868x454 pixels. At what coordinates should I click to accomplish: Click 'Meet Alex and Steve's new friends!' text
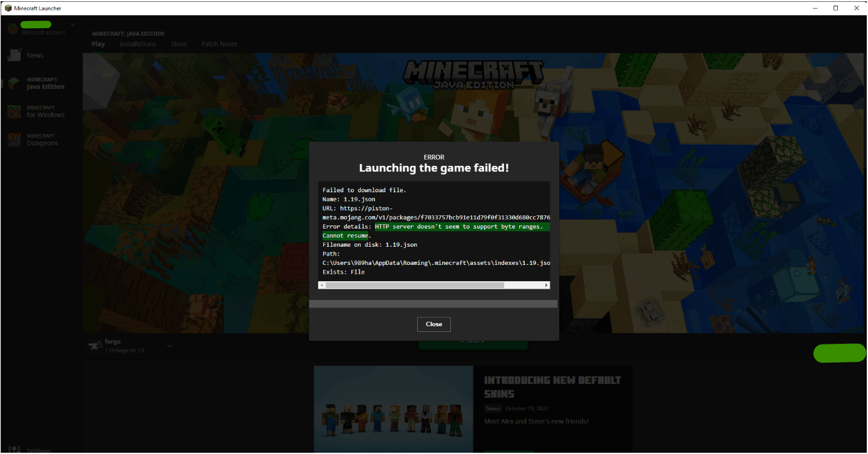click(x=536, y=421)
